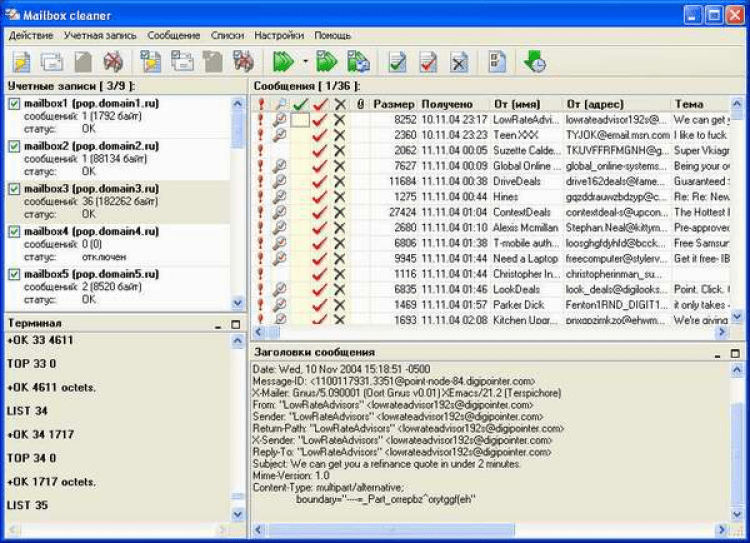Image resolution: width=750 pixels, height=543 pixels.
Task: Uncheck the mailbox4 account checkbox
Action: 14,232
